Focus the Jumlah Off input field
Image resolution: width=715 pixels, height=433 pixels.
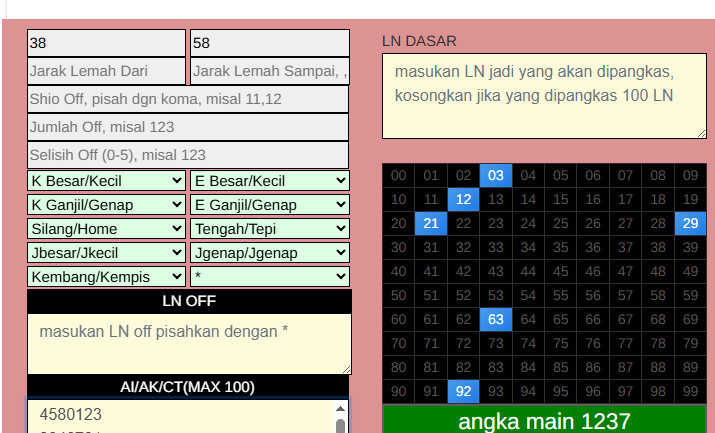coord(188,127)
